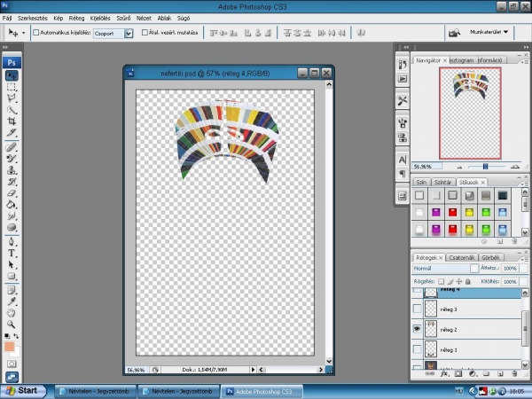Open Átlátsz. opacity dropdown arrow
Viewport: 532px width, 399px height.
[523, 268]
